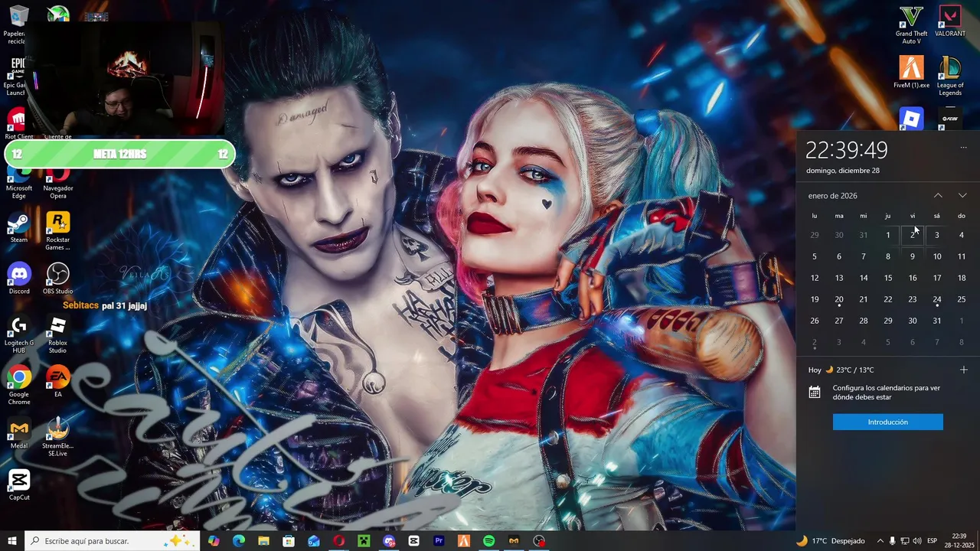Open the Papelera de reciclaje desktop icon
This screenshot has height=551, width=980.
pos(17,24)
